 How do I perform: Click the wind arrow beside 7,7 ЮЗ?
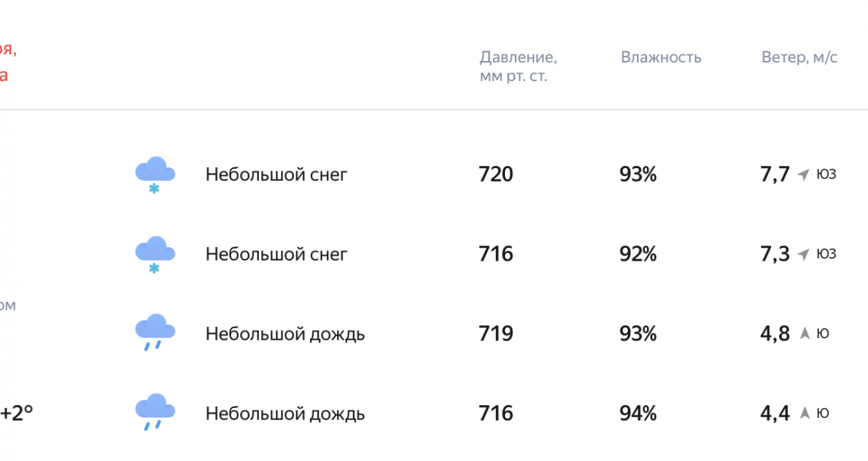802,174
